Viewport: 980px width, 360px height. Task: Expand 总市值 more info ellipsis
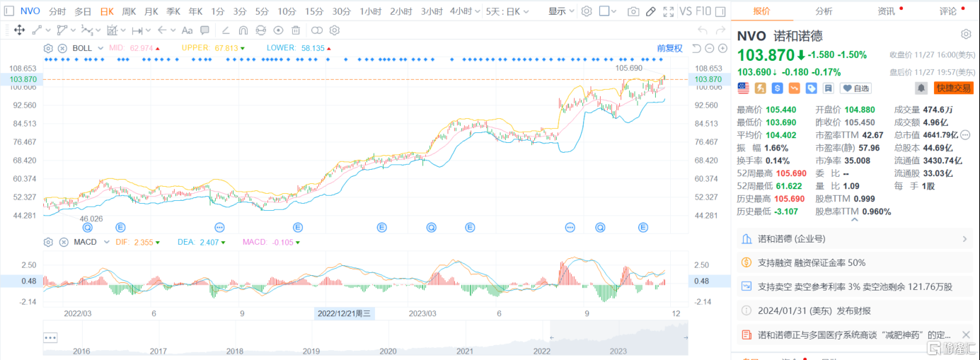pos(965,134)
